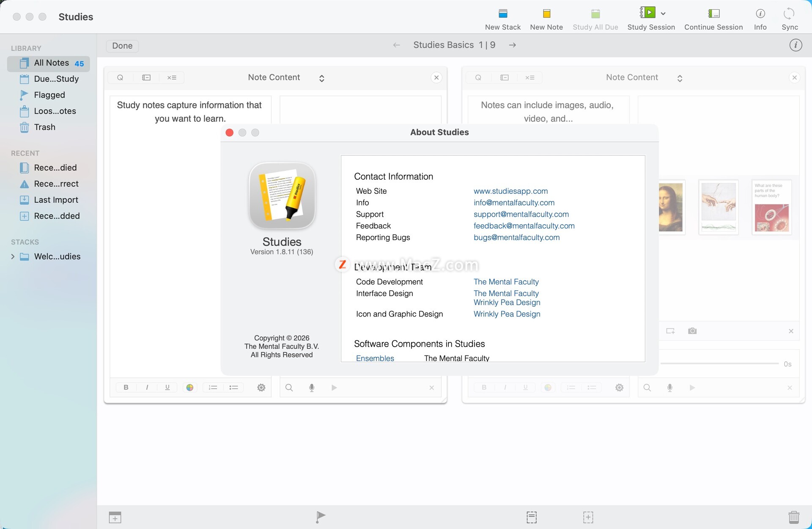Toggle bold formatting in left note
This screenshot has height=529, width=812.
click(126, 387)
